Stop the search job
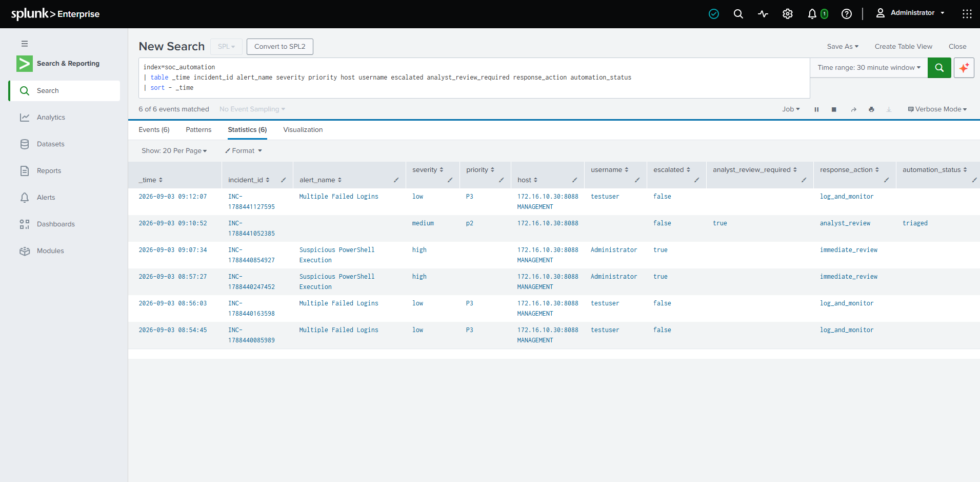Screen dimensions: 980x482 coord(834,109)
